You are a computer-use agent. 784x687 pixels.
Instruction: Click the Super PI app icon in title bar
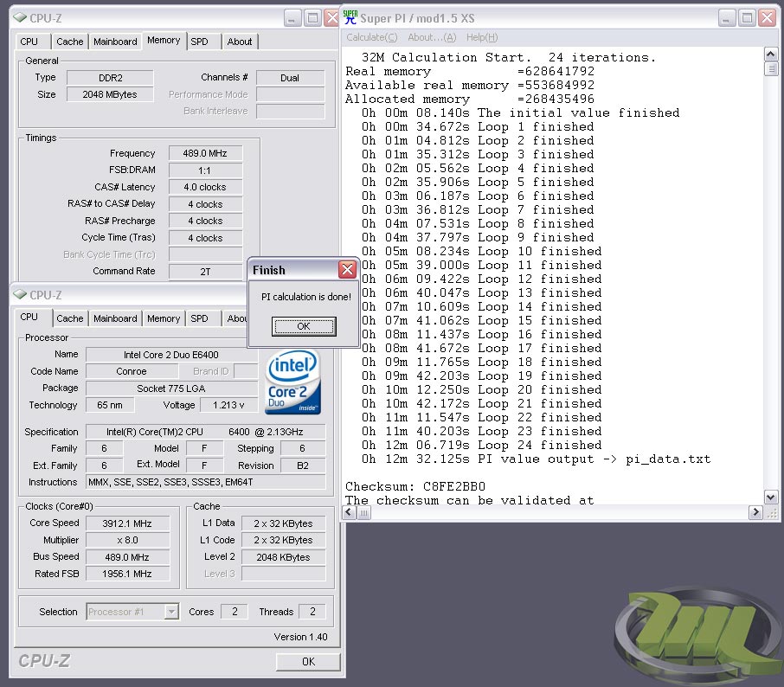[x=350, y=18]
